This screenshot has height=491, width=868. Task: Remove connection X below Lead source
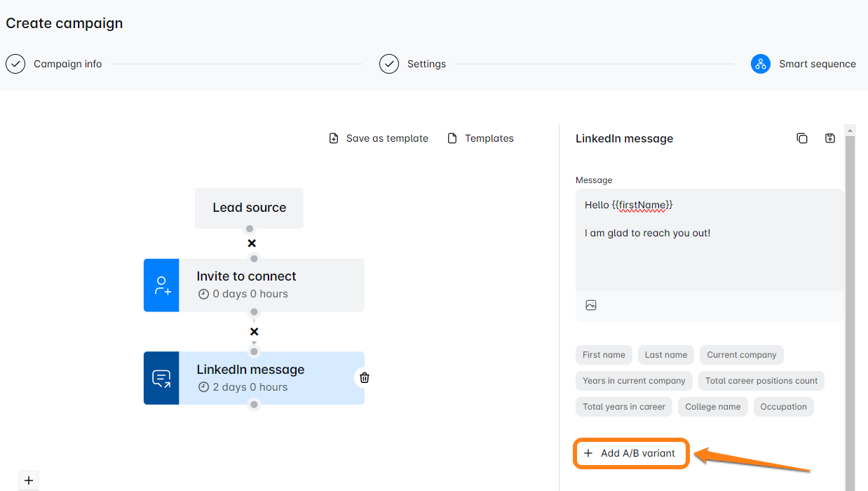pos(252,243)
